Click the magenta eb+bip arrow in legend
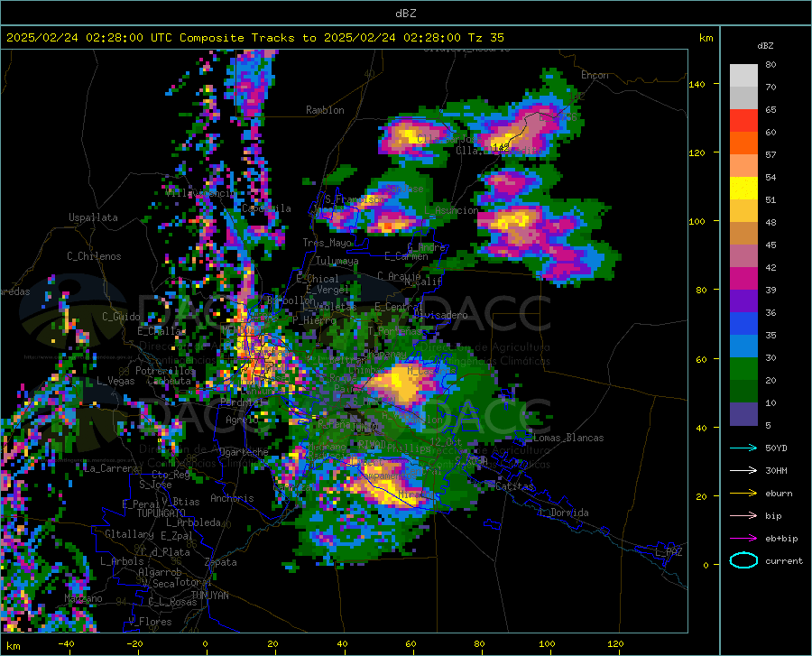Screen dimensions: 812x656 point(743,539)
